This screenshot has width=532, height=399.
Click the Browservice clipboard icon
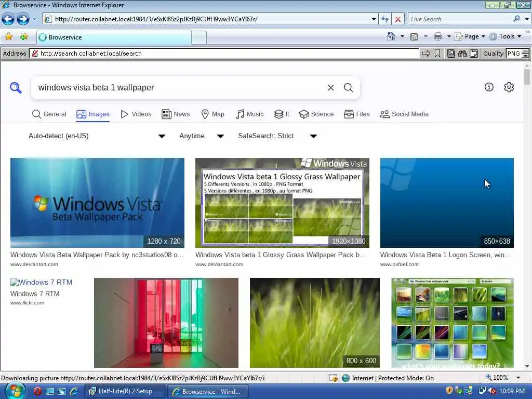(474, 54)
